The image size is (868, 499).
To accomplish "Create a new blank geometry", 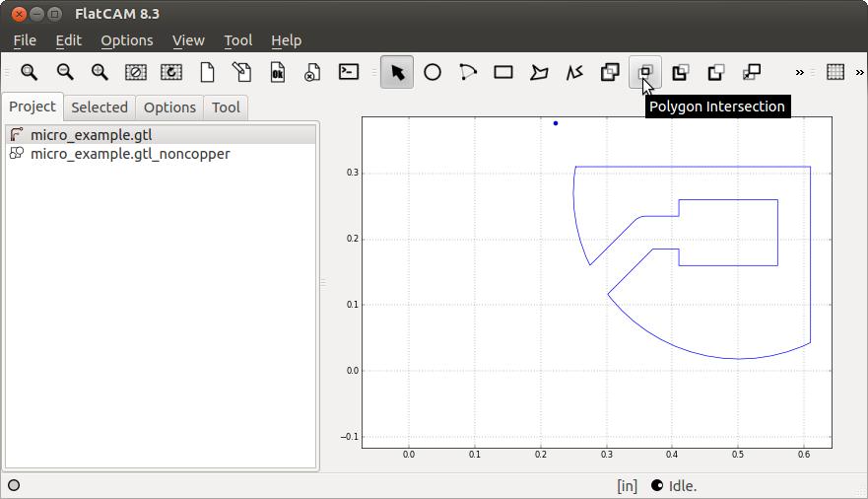I will [207, 72].
